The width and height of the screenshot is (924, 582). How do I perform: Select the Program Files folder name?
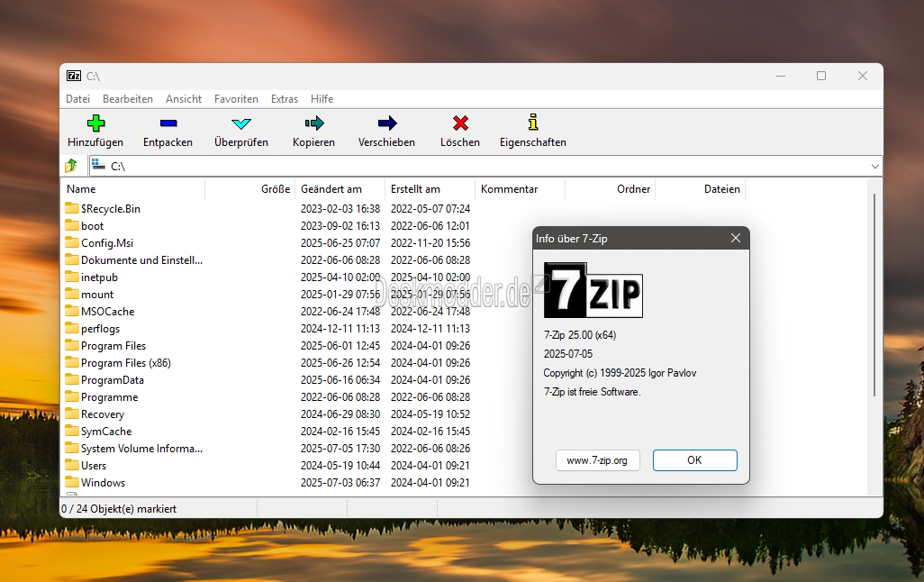coord(113,346)
